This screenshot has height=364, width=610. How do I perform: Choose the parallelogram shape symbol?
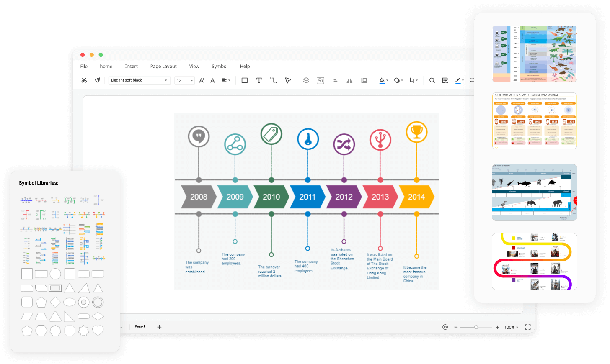click(x=27, y=316)
